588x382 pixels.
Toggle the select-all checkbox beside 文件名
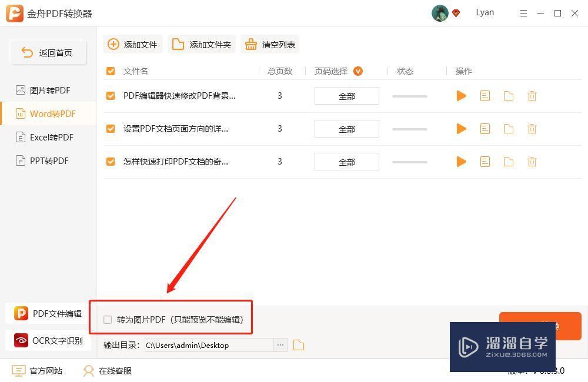pos(111,71)
